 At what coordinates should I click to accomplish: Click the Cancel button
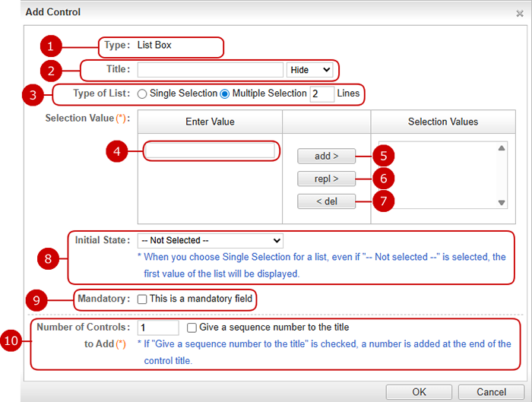click(x=491, y=392)
